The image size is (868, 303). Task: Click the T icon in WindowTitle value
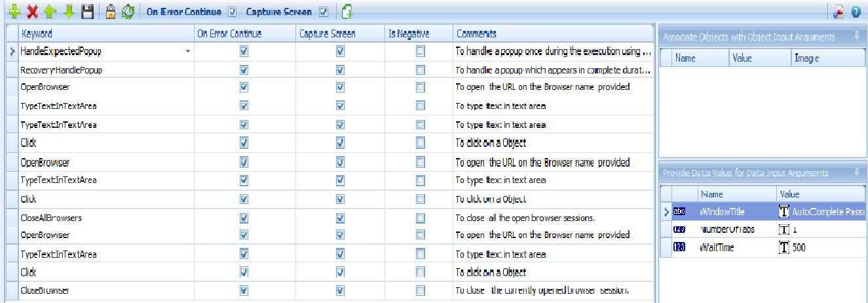tap(784, 212)
